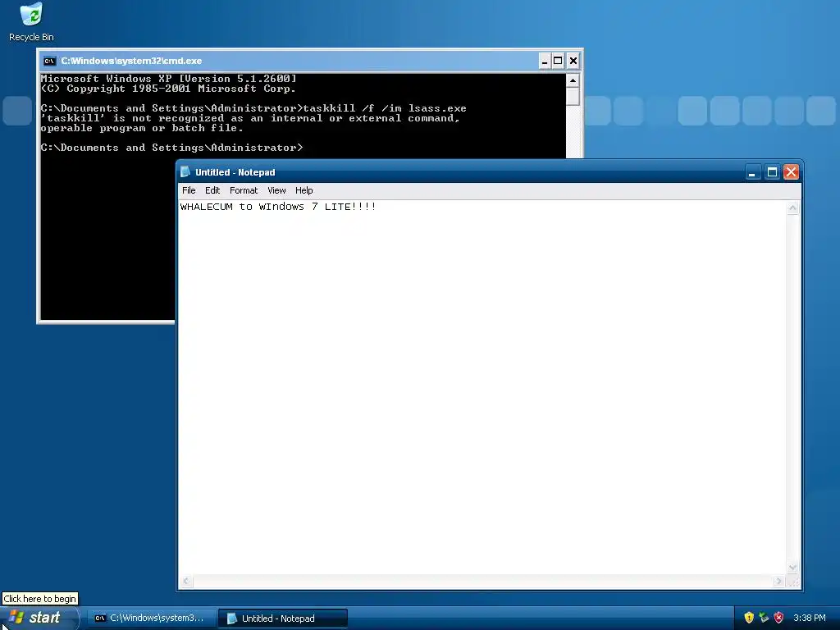Click the Notepad title bar document icon
The image size is (840, 630).
pyautogui.click(x=185, y=172)
